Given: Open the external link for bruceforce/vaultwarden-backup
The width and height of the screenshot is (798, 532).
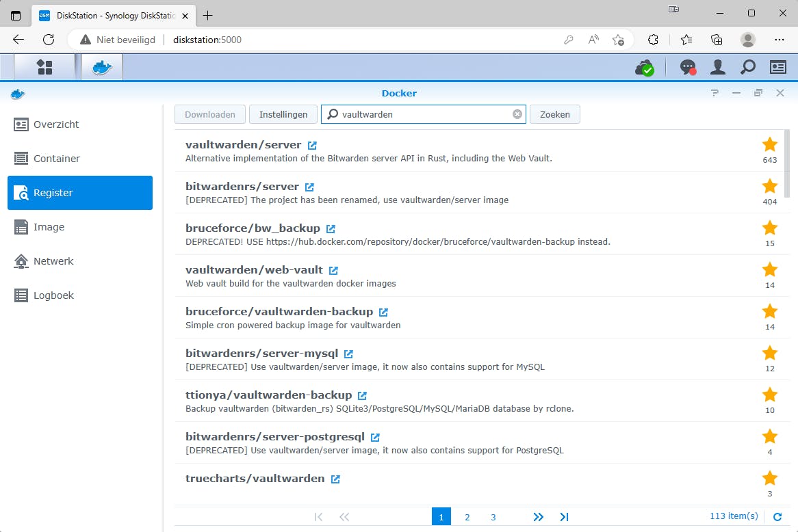Looking at the screenshot, I should [384, 312].
